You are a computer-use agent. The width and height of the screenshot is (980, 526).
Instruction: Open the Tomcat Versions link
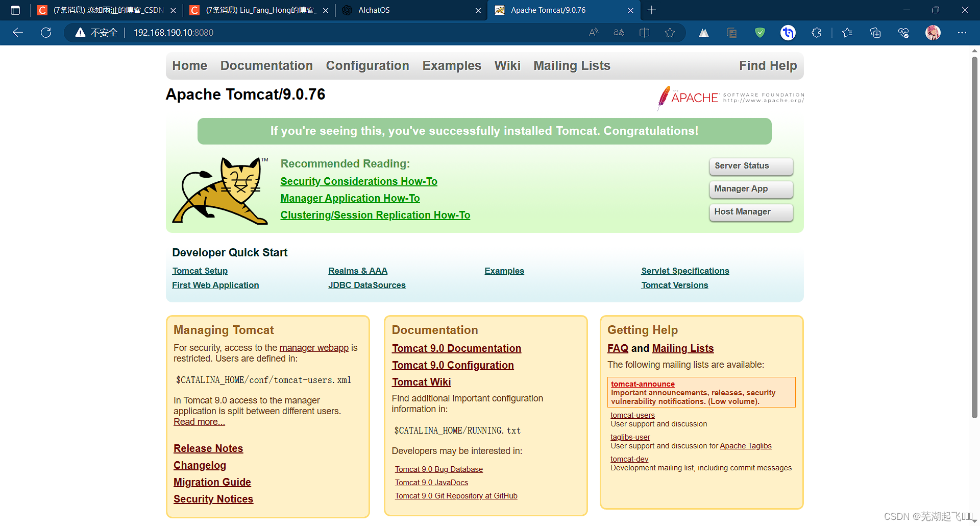(x=674, y=285)
